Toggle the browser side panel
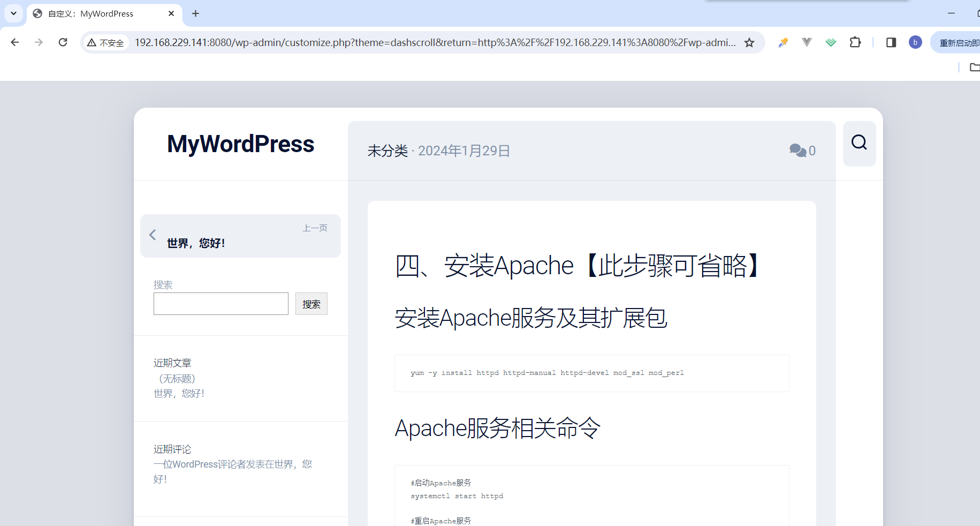Image resolution: width=980 pixels, height=526 pixels. (891, 42)
